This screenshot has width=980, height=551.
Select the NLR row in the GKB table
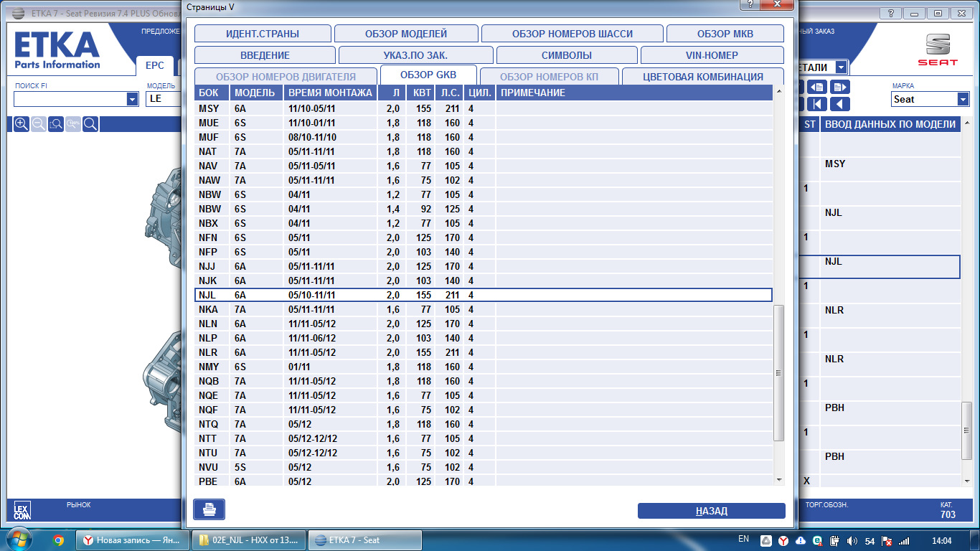(484, 352)
